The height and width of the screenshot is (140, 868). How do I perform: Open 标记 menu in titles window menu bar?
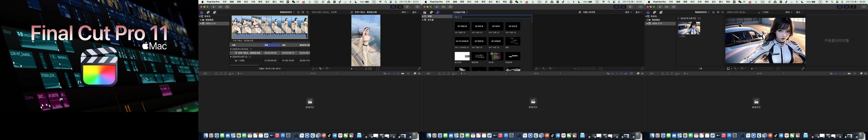pos(469,2)
